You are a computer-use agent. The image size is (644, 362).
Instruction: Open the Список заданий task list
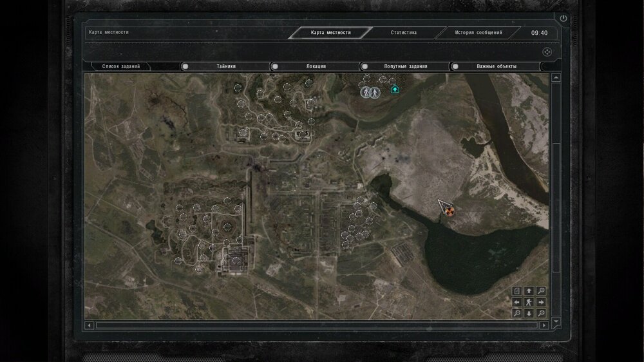(x=121, y=66)
